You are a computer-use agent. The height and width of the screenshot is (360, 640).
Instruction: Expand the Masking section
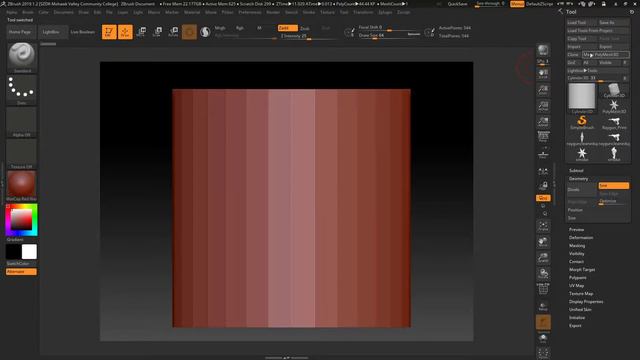point(577,246)
